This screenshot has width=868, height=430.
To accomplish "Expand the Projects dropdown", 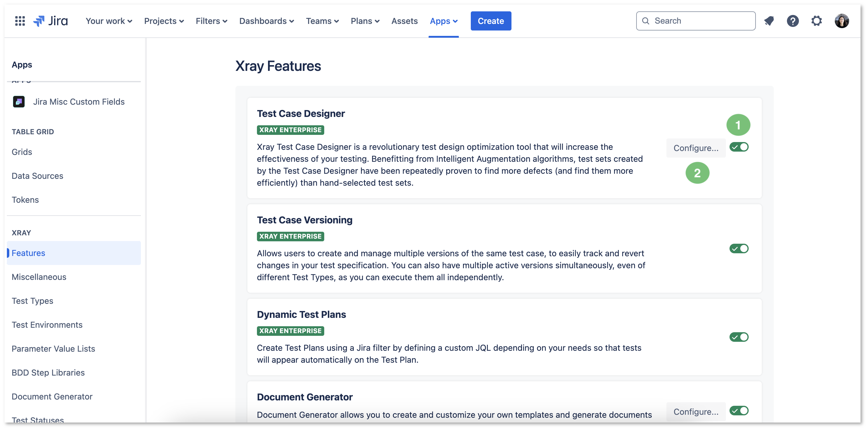I will (164, 21).
